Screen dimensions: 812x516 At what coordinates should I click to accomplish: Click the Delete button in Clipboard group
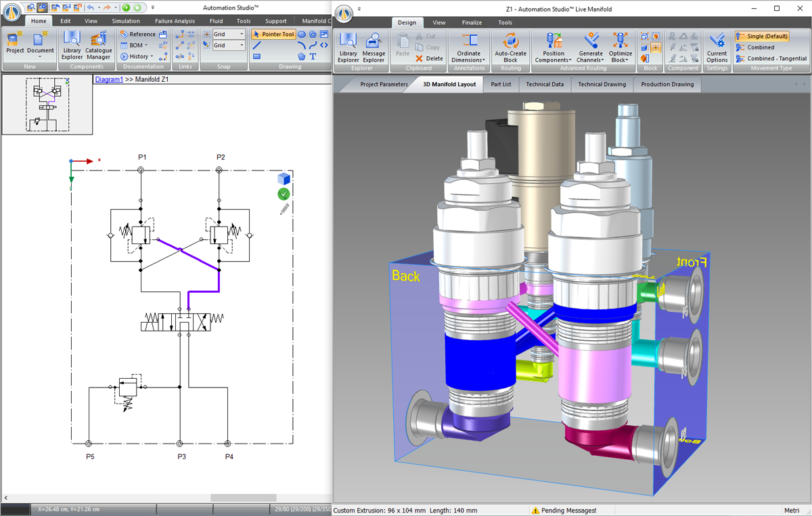click(429, 58)
